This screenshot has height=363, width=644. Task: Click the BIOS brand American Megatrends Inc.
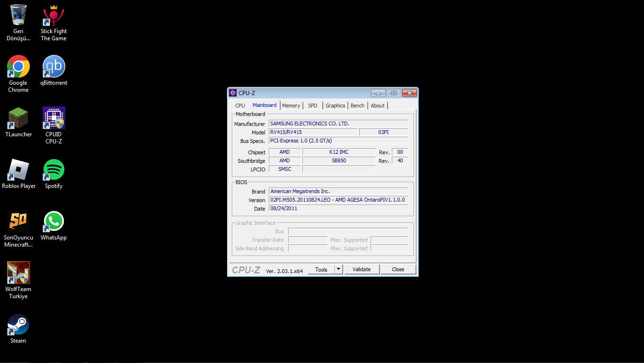(x=338, y=191)
